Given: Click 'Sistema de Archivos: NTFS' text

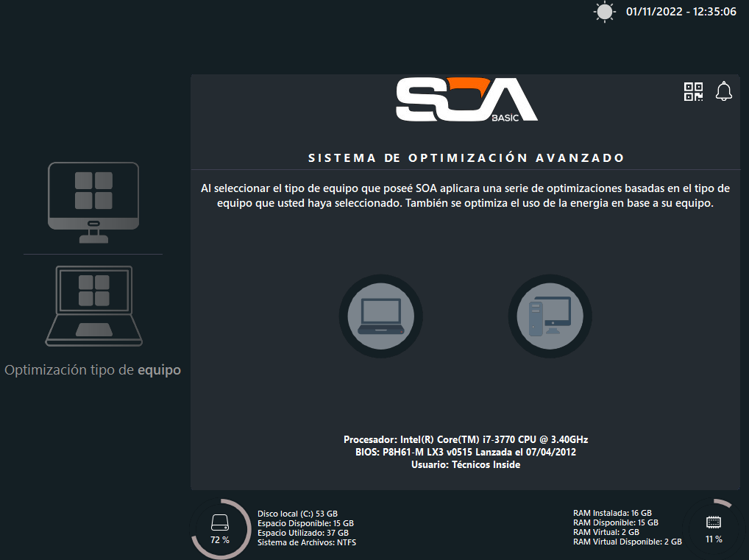Looking at the screenshot, I should pos(307,542).
